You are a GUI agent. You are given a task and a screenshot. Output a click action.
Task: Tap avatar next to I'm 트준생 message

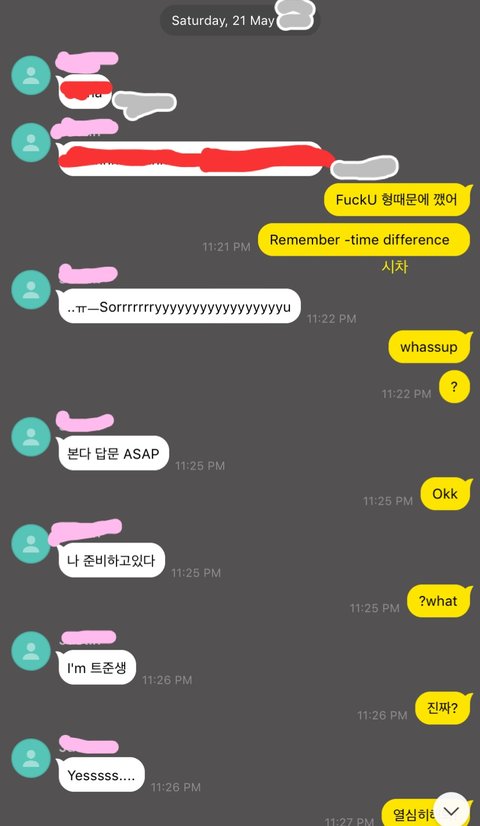pos(31,651)
